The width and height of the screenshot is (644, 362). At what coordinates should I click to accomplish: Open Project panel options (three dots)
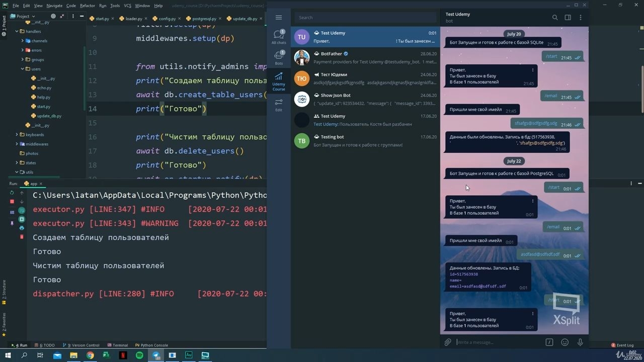click(73, 16)
